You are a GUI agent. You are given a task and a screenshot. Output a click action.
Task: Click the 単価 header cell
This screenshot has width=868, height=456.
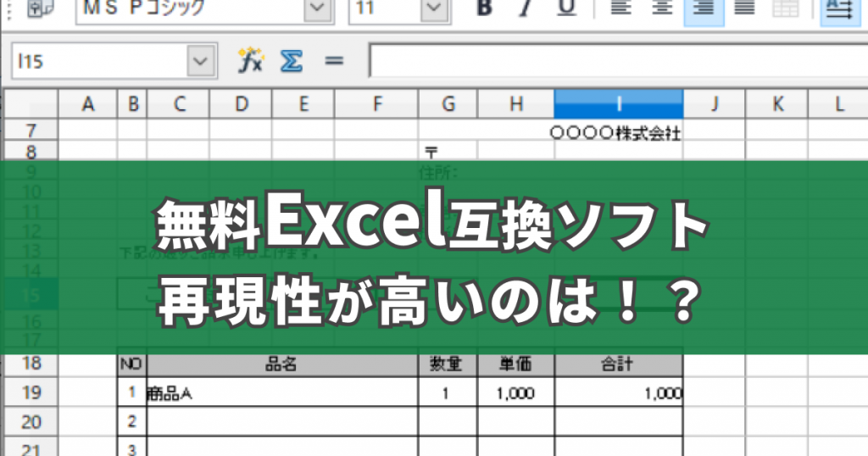point(516,364)
